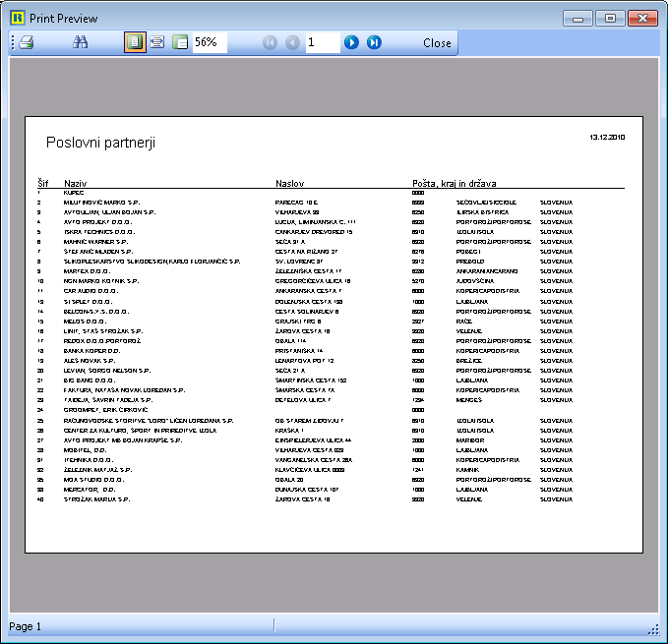Click the KUPEC row name
This screenshot has height=644, width=668.
pyautogui.click(x=74, y=193)
